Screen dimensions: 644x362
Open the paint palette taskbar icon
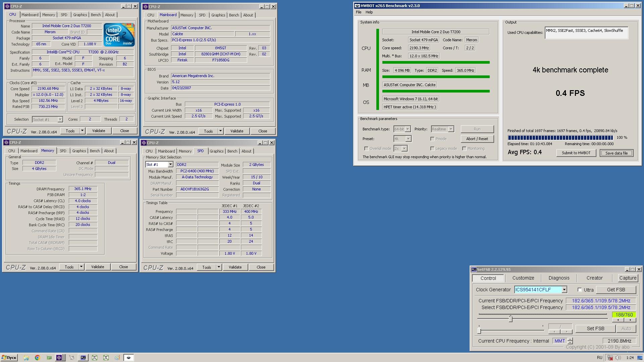pyautogui.click(x=117, y=358)
